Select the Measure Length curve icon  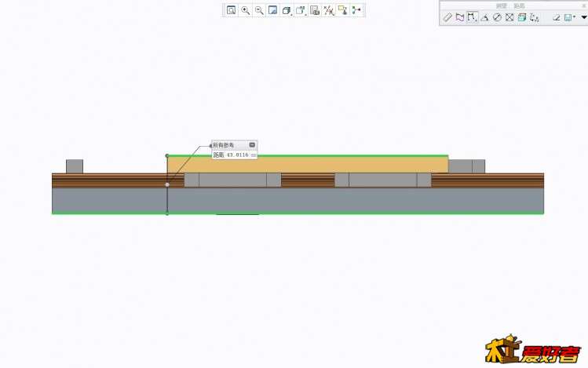click(x=460, y=17)
